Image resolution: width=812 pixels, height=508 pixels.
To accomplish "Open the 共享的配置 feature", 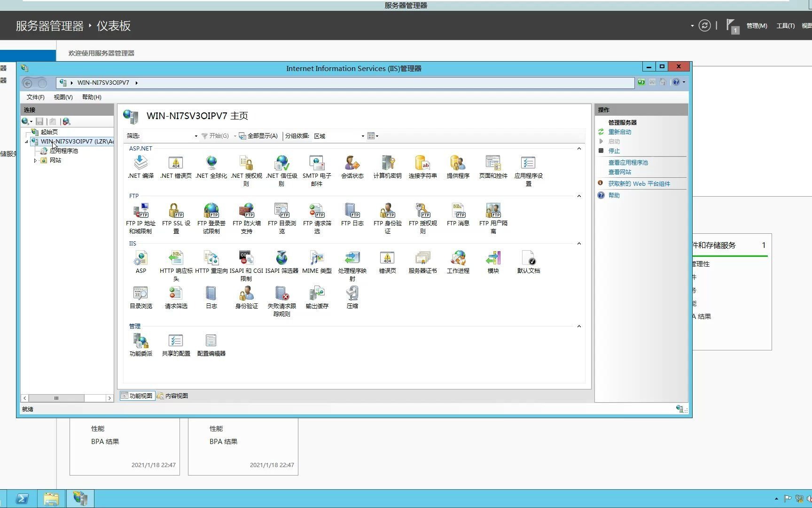I will pyautogui.click(x=176, y=345).
